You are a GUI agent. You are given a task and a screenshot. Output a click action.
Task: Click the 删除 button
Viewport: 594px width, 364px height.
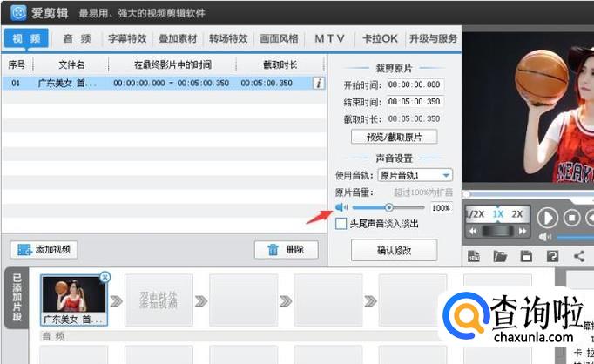pos(286,250)
